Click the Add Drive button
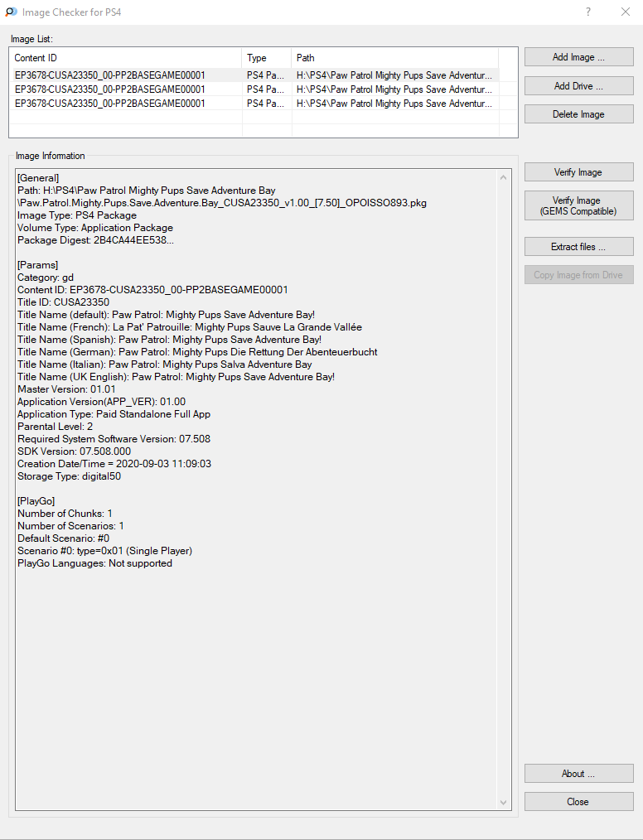This screenshot has width=643, height=840. pyautogui.click(x=578, y=85)
